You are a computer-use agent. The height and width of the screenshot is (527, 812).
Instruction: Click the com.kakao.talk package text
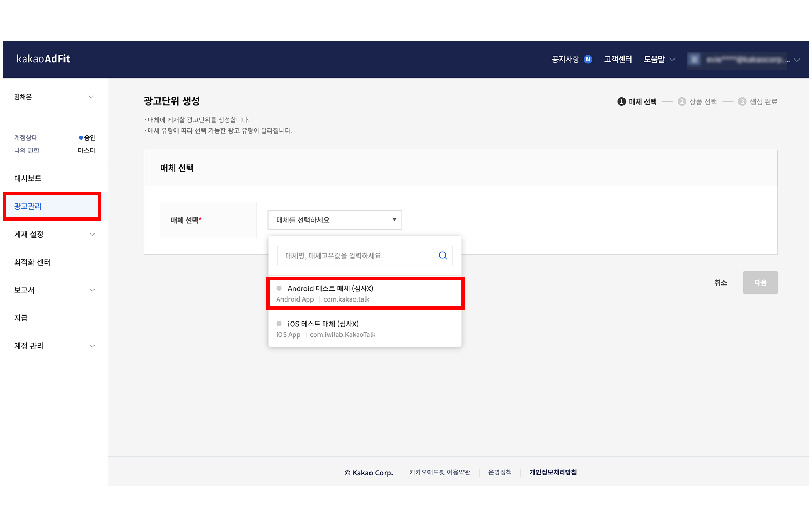point(346,299)
